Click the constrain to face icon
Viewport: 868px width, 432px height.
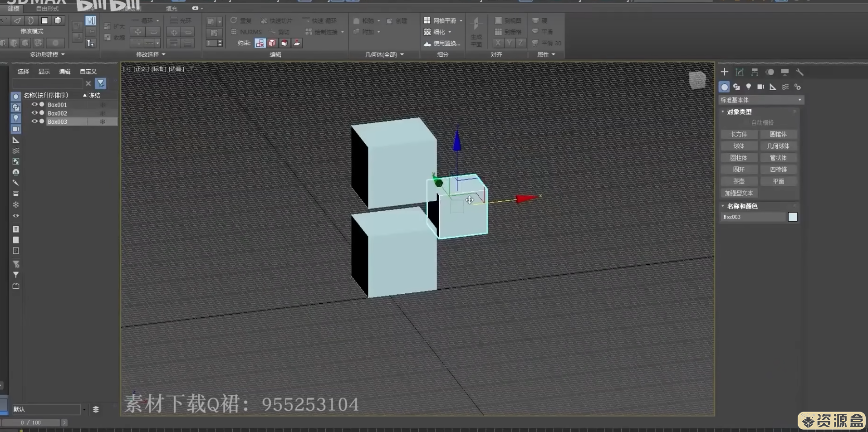click(x=284, y=43)
